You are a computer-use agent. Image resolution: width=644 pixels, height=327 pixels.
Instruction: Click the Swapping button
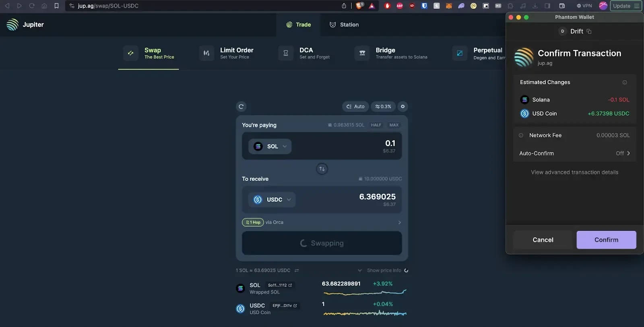pos(322,243)
